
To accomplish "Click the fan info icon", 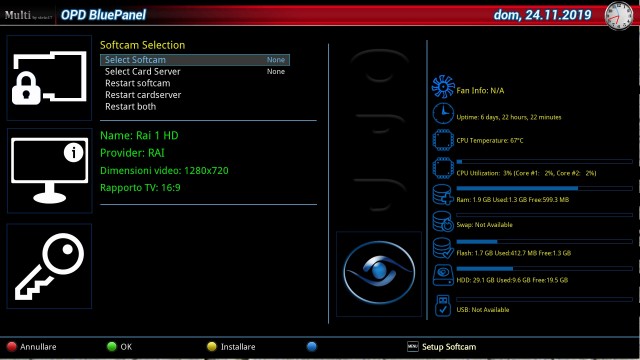I will click(443, 87).
